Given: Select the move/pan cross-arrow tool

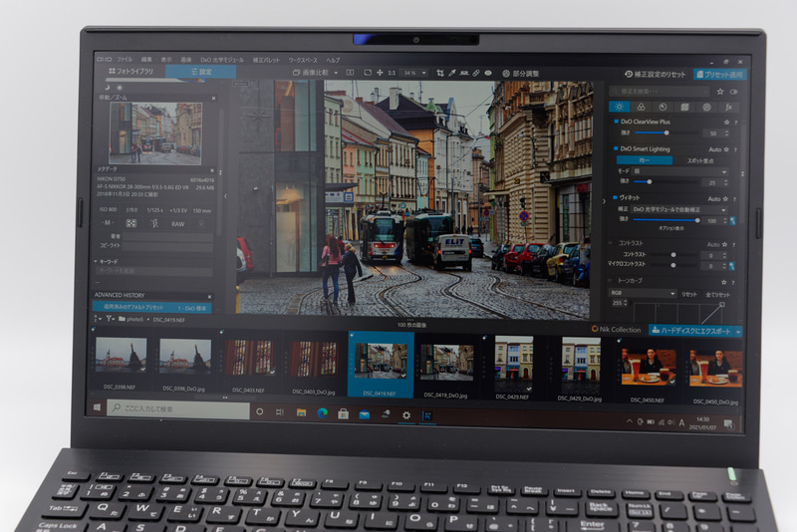Looking at the screenshot, I should click(x=380, y=73).
